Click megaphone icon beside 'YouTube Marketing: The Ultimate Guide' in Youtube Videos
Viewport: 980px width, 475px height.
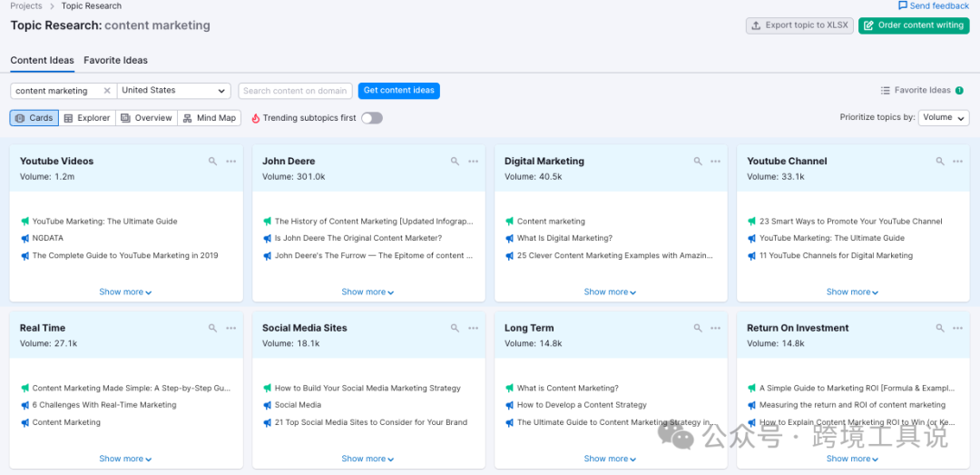(x=25, y=222)
